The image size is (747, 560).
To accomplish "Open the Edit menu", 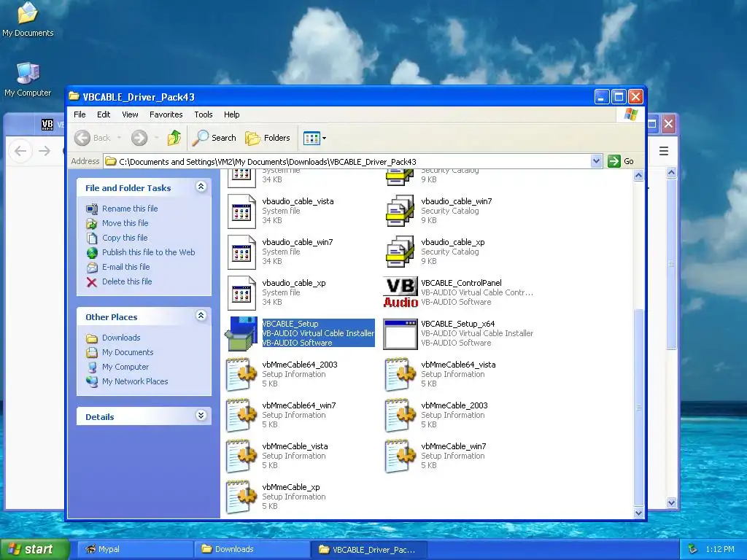I will click(104, 114).
